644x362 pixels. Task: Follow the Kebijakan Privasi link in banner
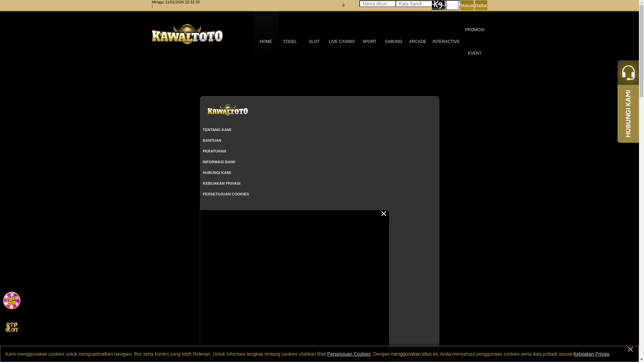(591, 354)
